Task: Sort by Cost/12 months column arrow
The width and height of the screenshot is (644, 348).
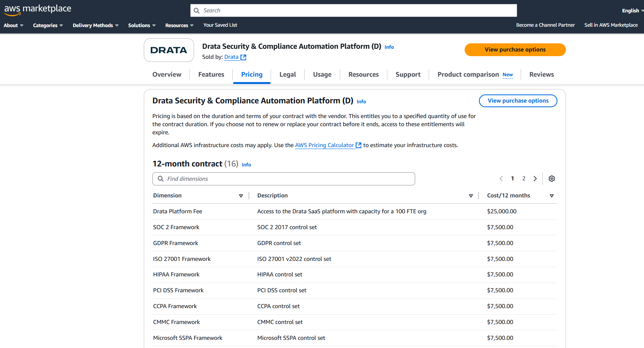Action: coord(552,196)
